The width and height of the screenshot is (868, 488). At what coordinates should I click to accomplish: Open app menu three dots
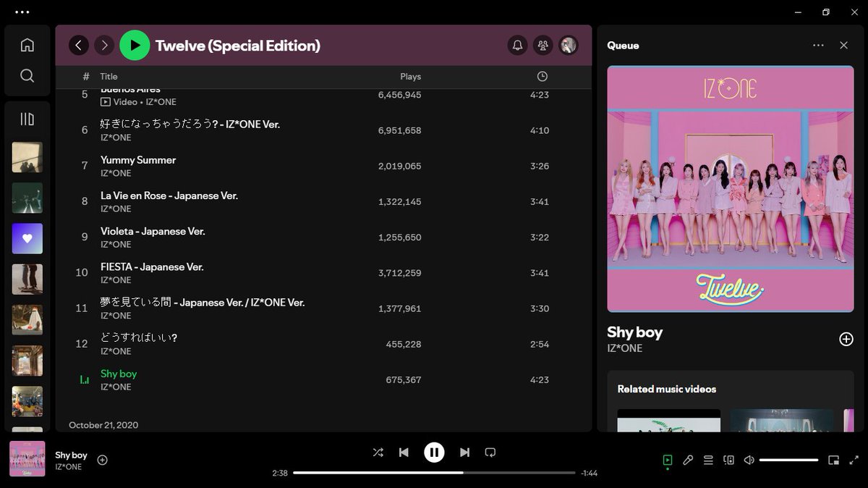pyautogui.click(x=22, y=12)
